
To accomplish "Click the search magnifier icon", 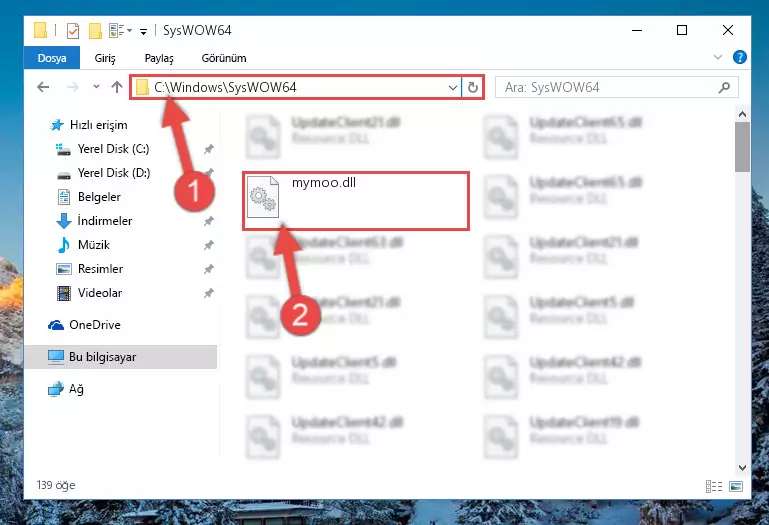I will 724,87.
